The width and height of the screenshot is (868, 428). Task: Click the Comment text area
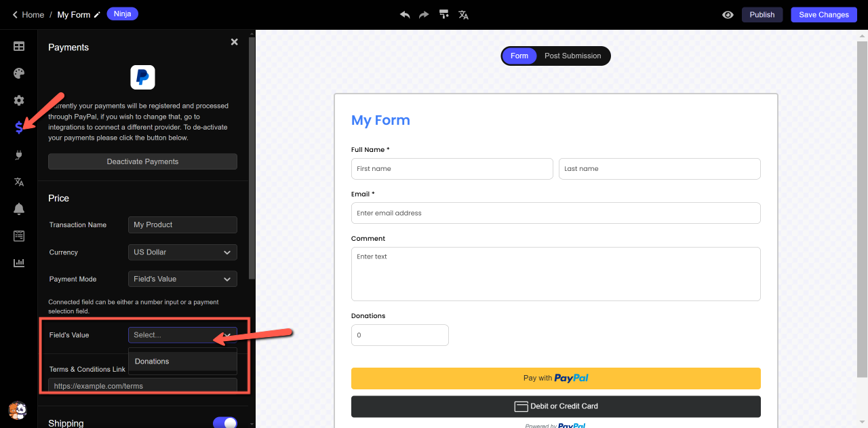coord(556,274)
